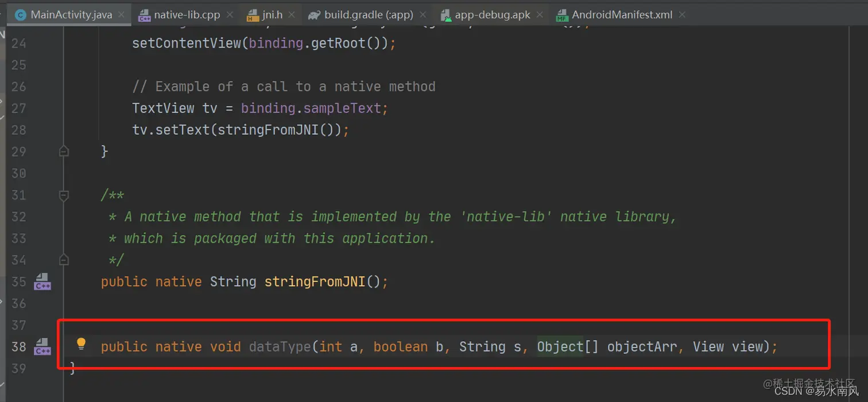Viewport: 868px width, 402px height.
Task: Switch to build.gradle (:app) tab
Action: tap(369, 15)
